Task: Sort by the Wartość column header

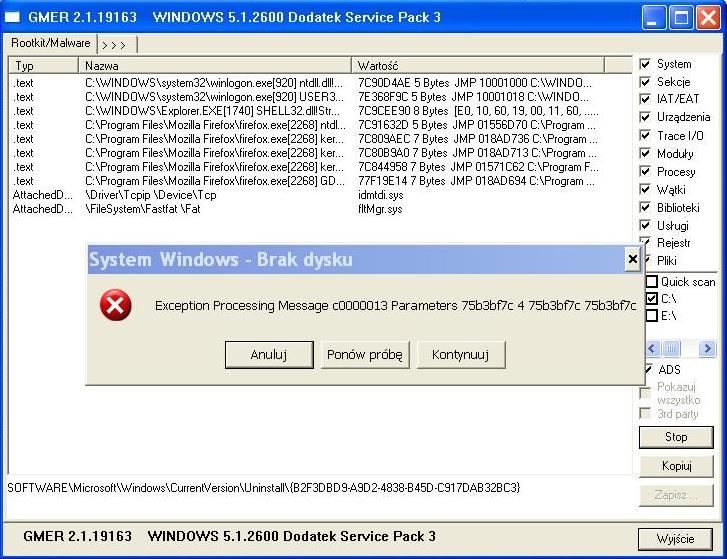Action: coord(478,66)
